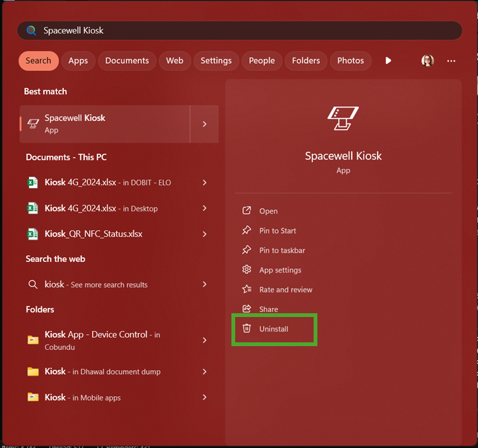The width and height of the screenshot is (478, 448).
Task: Open the three-dot options menu
Action: [451, 61]
